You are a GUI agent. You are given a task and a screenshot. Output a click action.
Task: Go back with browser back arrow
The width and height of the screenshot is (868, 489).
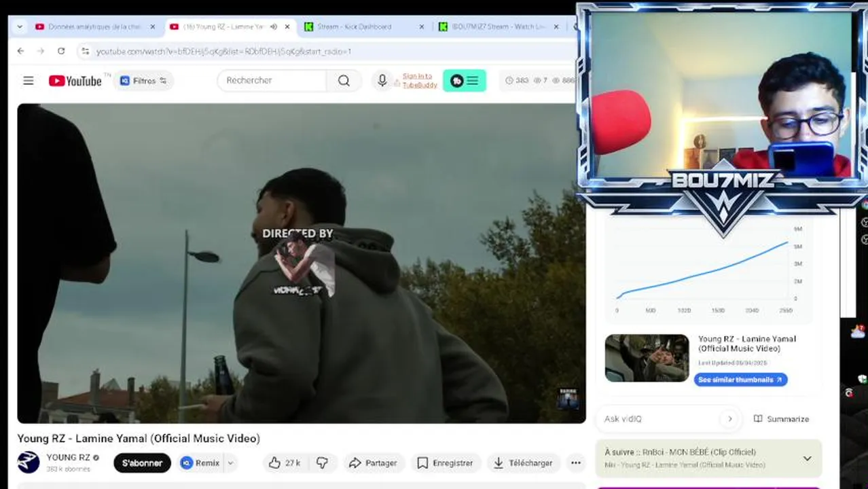tap(20, 51)
